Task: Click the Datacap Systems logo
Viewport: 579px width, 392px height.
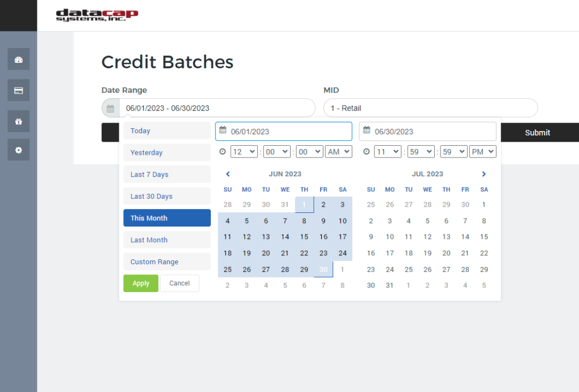Action: (x=96, y=15)
